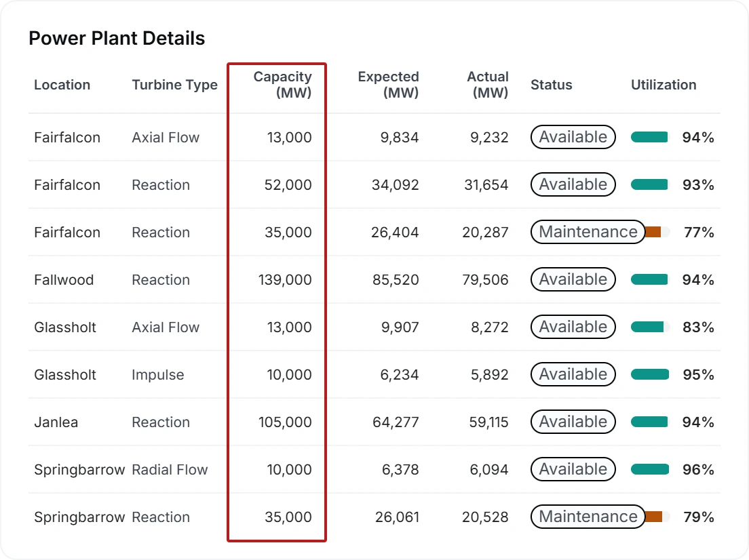Click the 83% utilization percentage
Image resolution: width=749 pixels, height=560 pixels.
click(698, 327)
